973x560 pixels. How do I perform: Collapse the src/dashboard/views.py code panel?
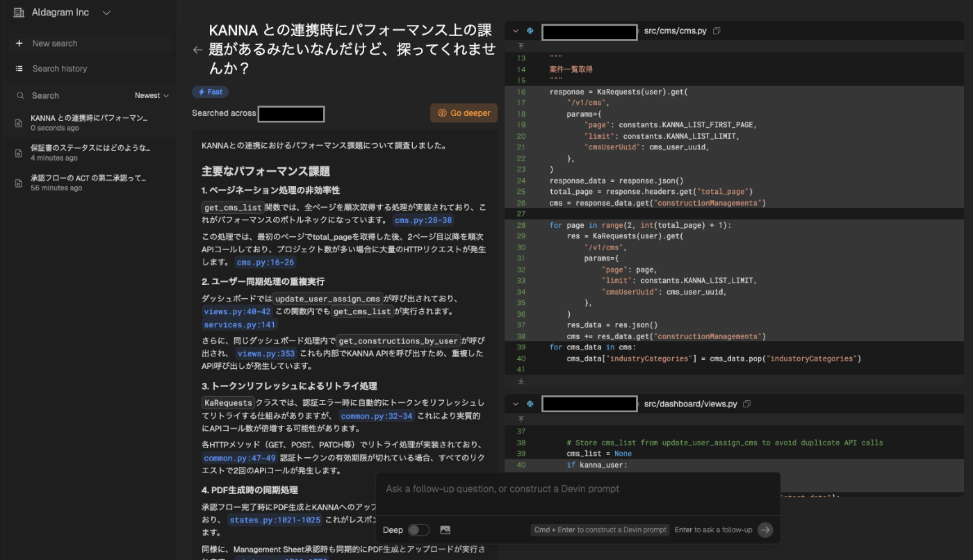click(516, 404)
